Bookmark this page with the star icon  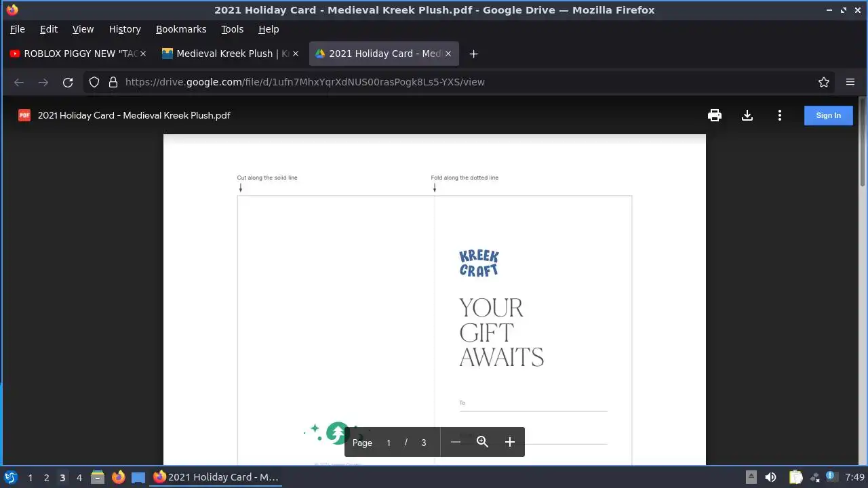click(824, 82)
